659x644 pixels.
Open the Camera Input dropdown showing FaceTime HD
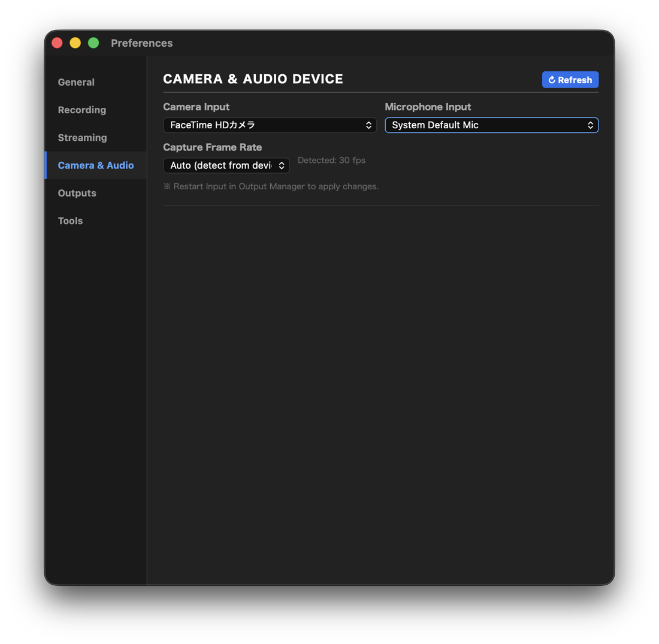coord(270,125)
